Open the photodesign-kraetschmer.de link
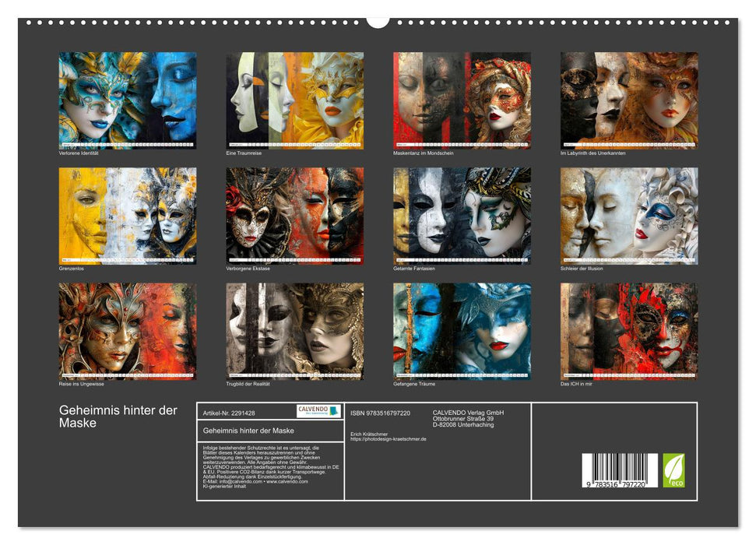 (389, 439)
